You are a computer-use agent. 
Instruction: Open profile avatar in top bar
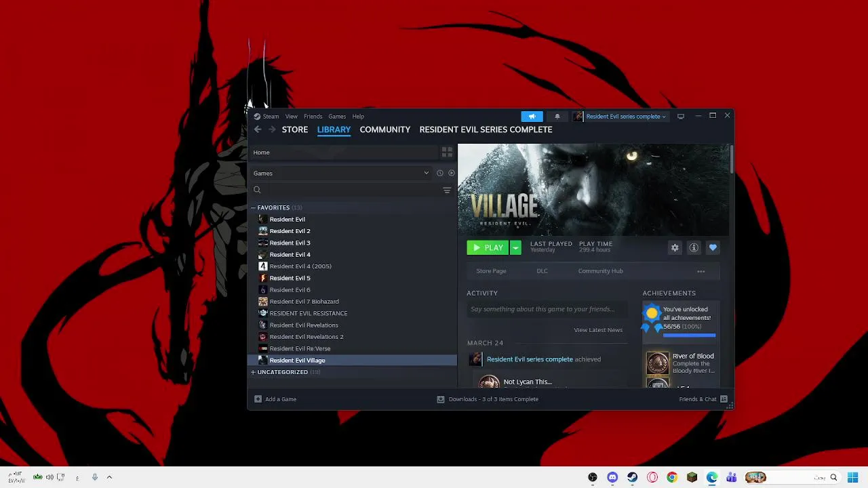click(x=578, y=117)
